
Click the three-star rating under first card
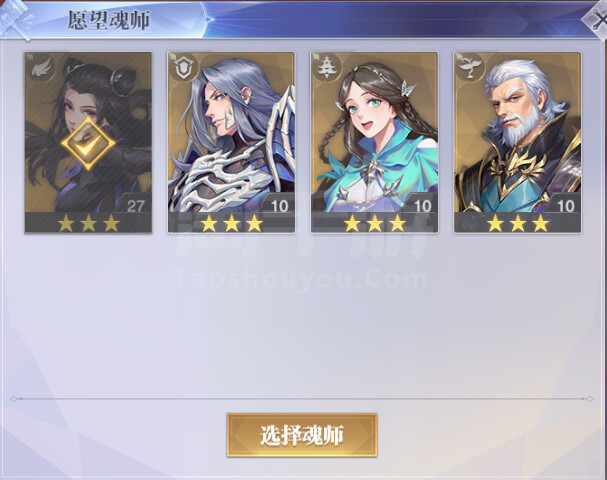tap(88, 223)
